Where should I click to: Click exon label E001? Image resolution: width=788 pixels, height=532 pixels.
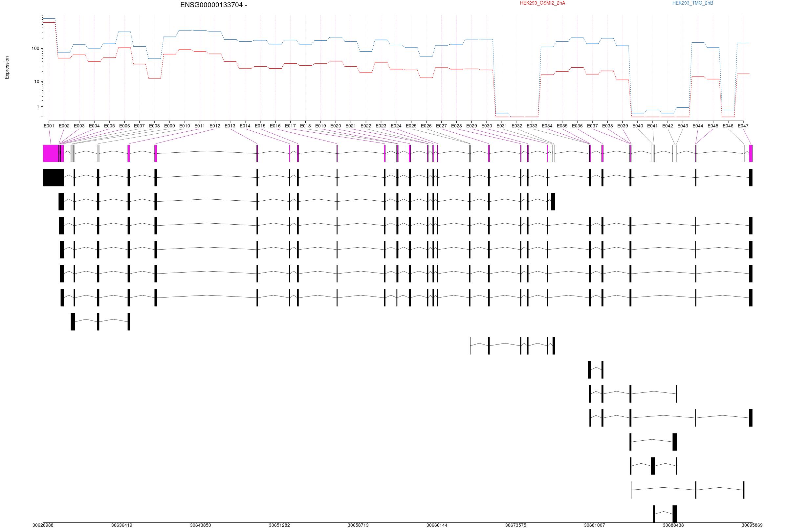[x=49, y=126]
